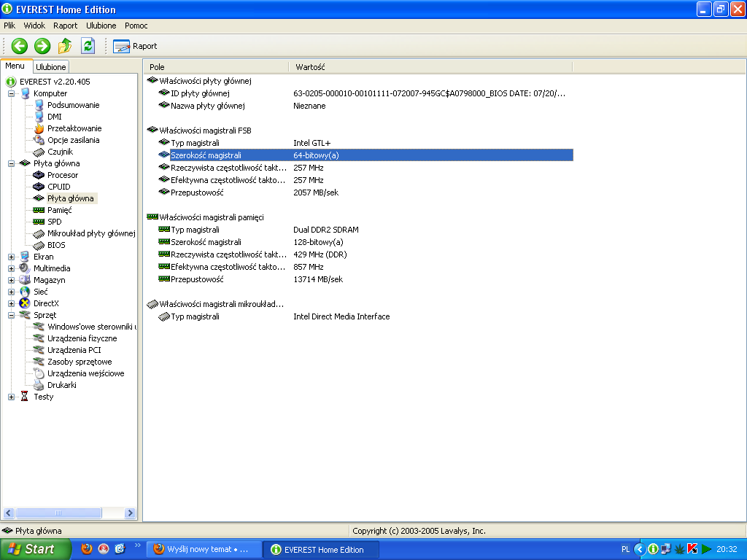
Task: Click the Testy hourglass icon
Action: pos(25,397)
